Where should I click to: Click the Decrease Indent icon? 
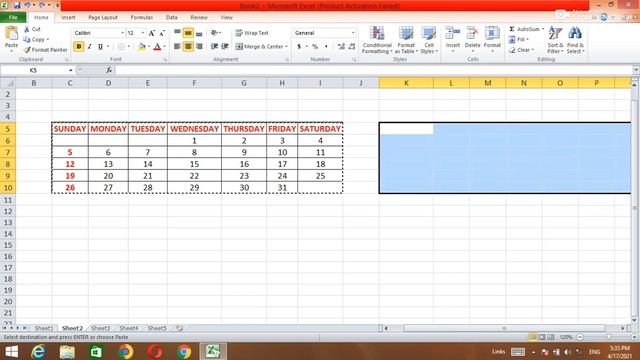(x=214, y=47)
